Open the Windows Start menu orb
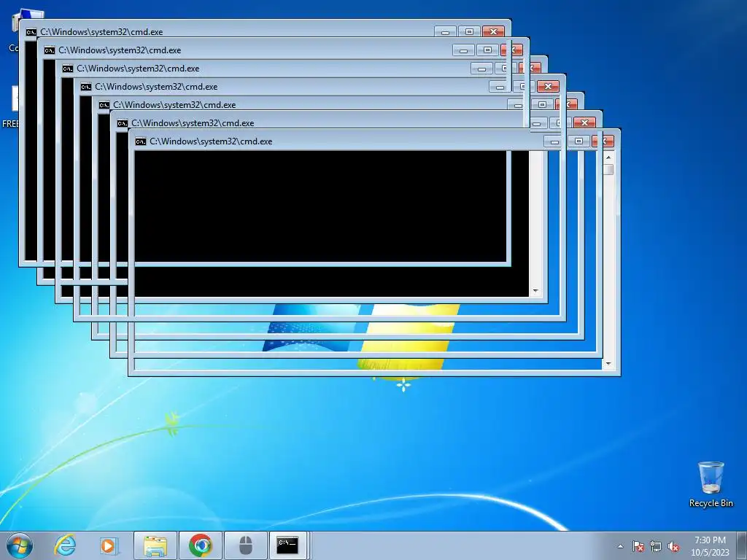Screen dimensions: 747x560 coord(20,545)
